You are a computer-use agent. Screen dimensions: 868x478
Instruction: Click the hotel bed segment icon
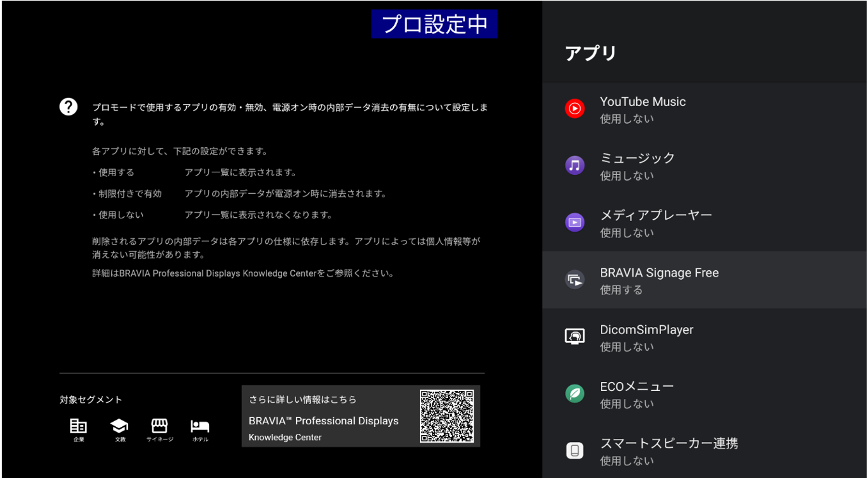[x=200, y=426]
